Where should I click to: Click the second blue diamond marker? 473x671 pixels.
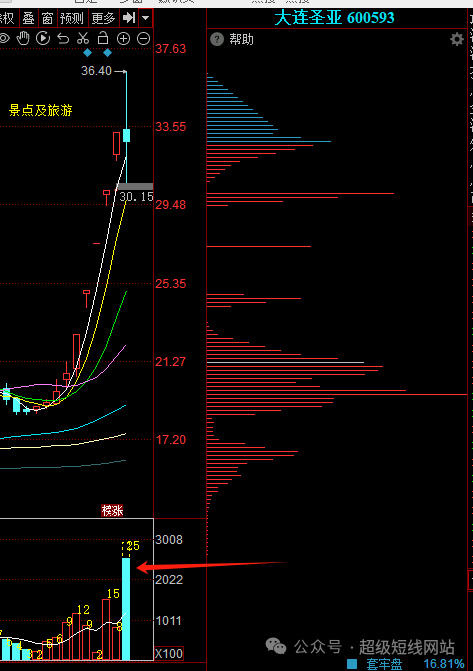pos(107,53)
